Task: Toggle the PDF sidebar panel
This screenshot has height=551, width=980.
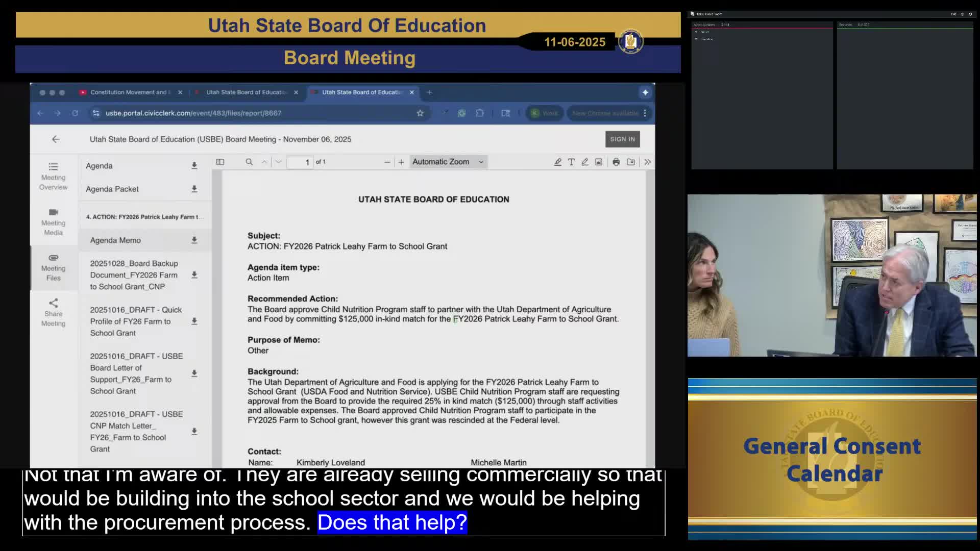Action: [x=219, y=162]
